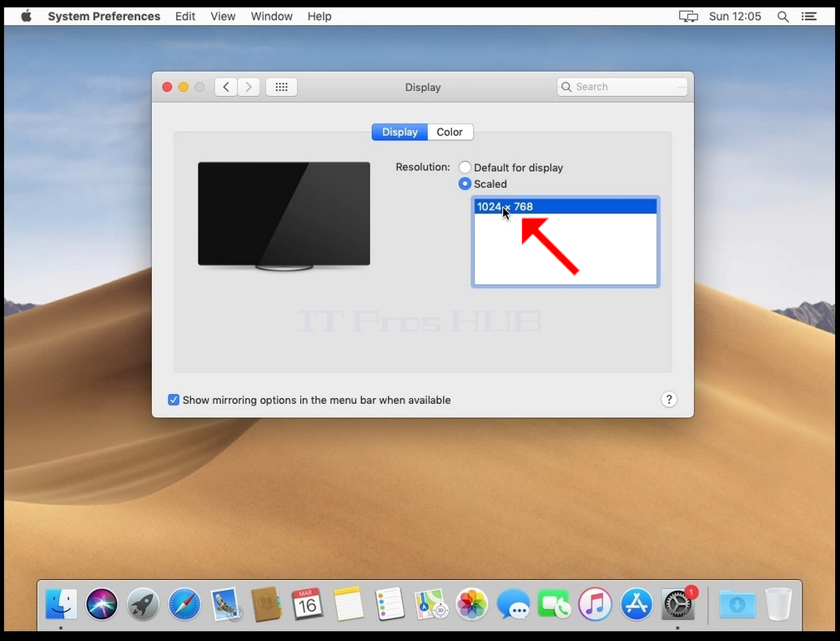
Task: Open Notification Center in menu bar
Action: click(x=809, y=17)
